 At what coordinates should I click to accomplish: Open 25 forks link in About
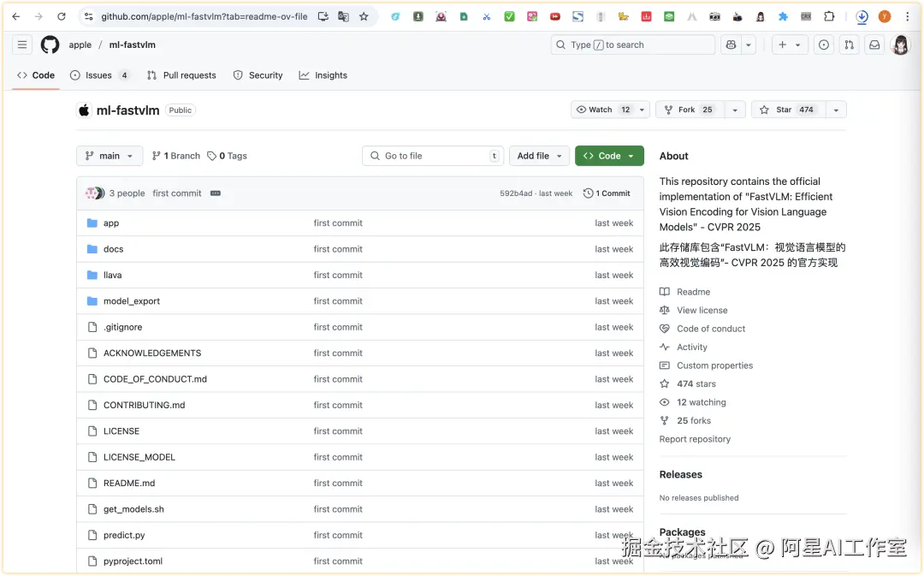[694, 421]
